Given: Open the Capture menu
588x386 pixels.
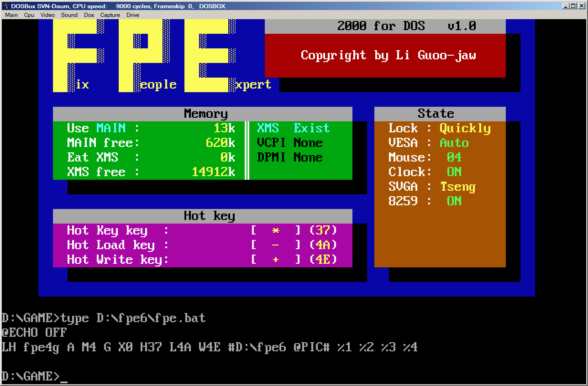Looking at the screenshot, I should [110, 15].
